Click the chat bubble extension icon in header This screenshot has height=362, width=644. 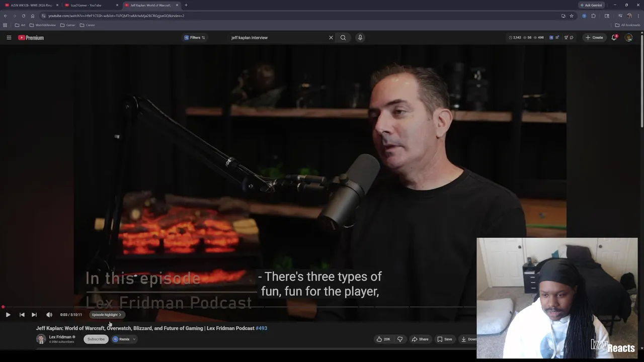point(572,38)
